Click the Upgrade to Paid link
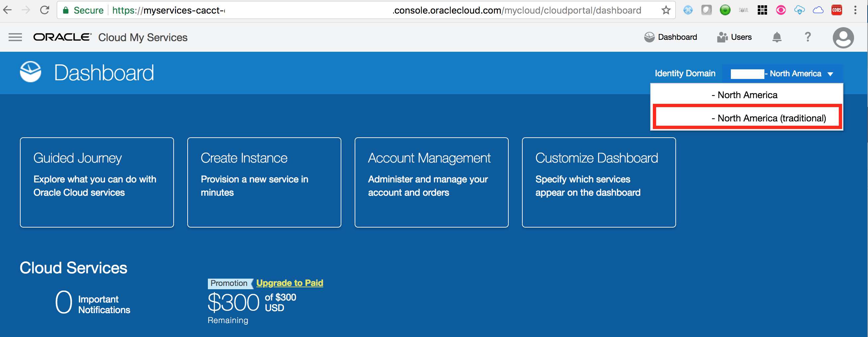868x337 pixels. coord(290,283)
